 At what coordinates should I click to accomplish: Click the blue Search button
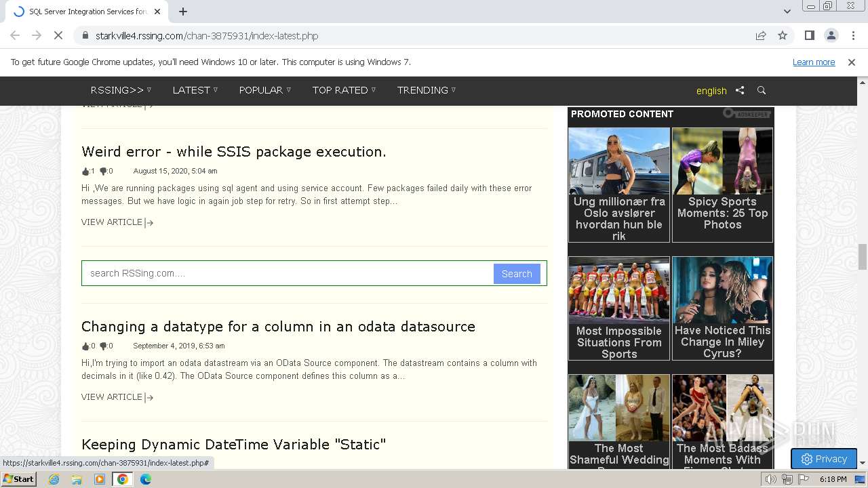(517, 274)
